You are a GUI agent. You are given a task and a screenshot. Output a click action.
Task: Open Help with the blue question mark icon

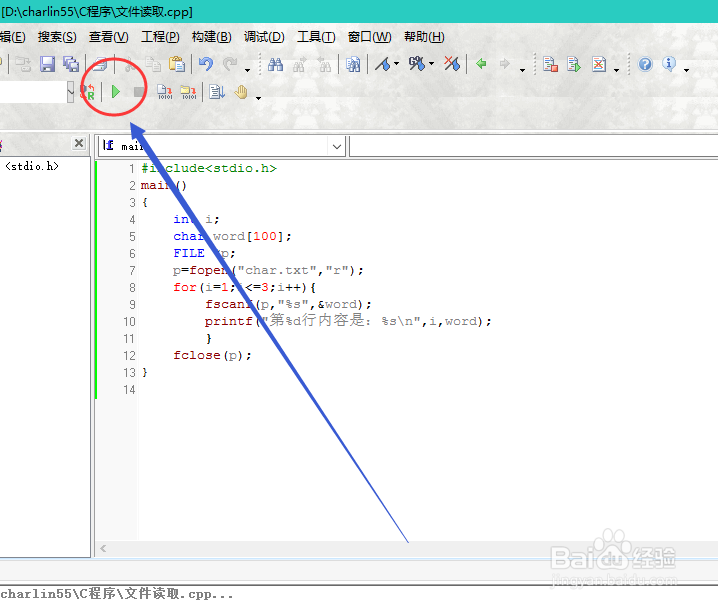pyautogui.click(x=645, y=64)
